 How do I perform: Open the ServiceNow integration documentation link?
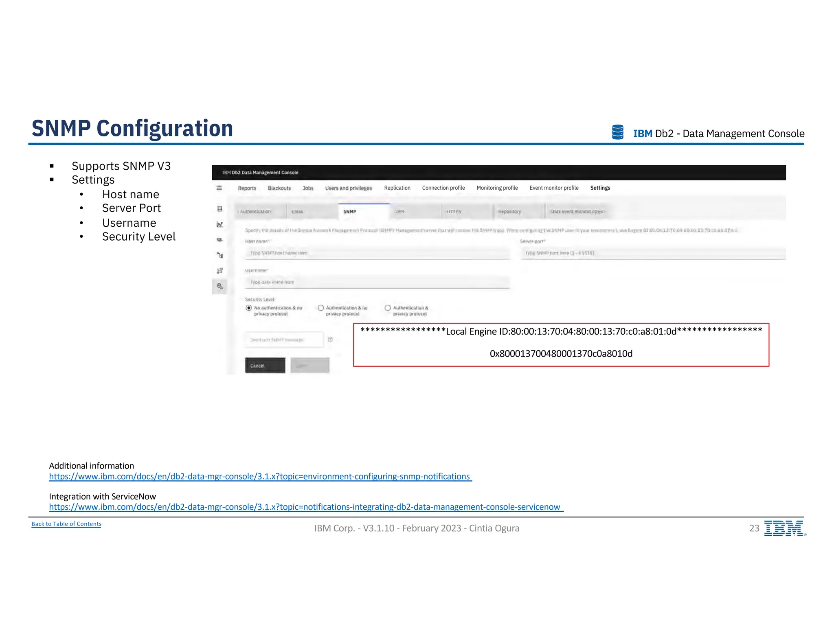[306, 507]
